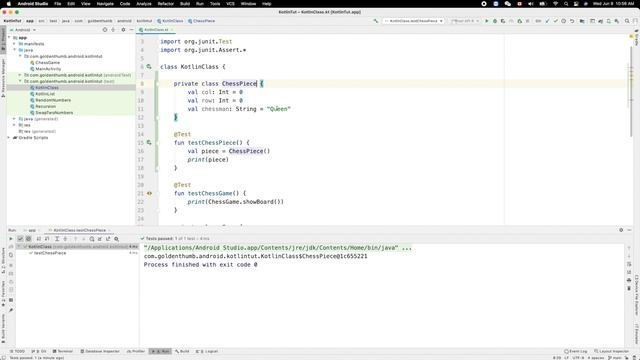640x360 pixels.
Task: Open the Android project view dropdown
Action: 22,30
